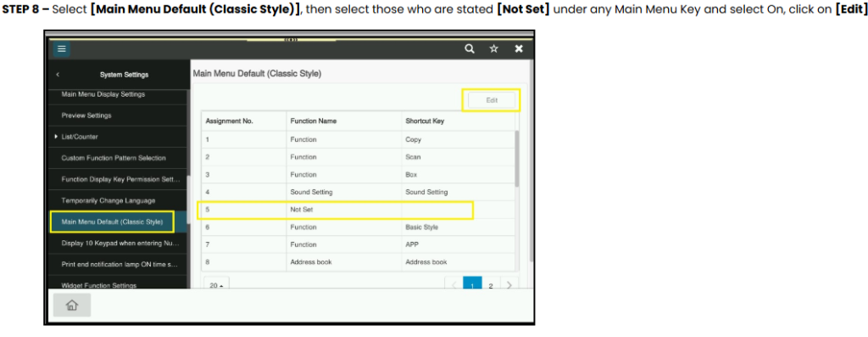The image size is (868, 337).
Task: Close the settings with the X icon
Action: (x=519, y=48)
